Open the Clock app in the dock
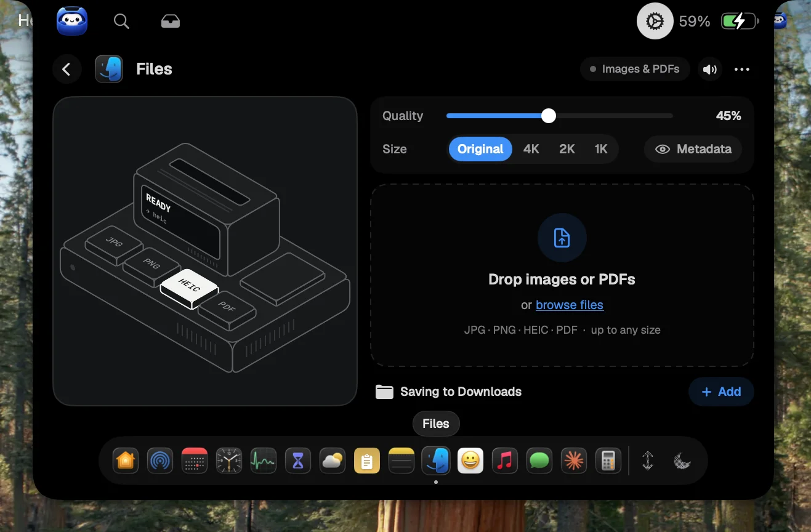Screen dimensions: 811x532 click(x=229, y=461)
